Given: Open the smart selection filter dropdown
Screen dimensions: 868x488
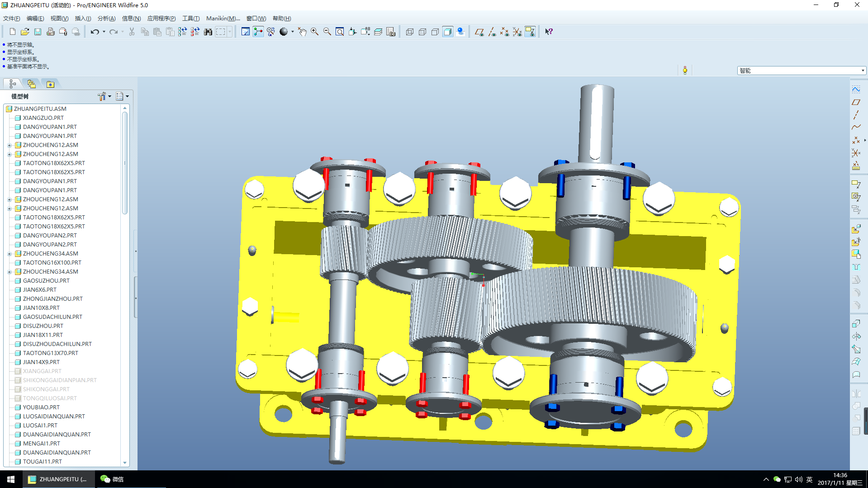Looking at the screenshot, I should (802, 71).
